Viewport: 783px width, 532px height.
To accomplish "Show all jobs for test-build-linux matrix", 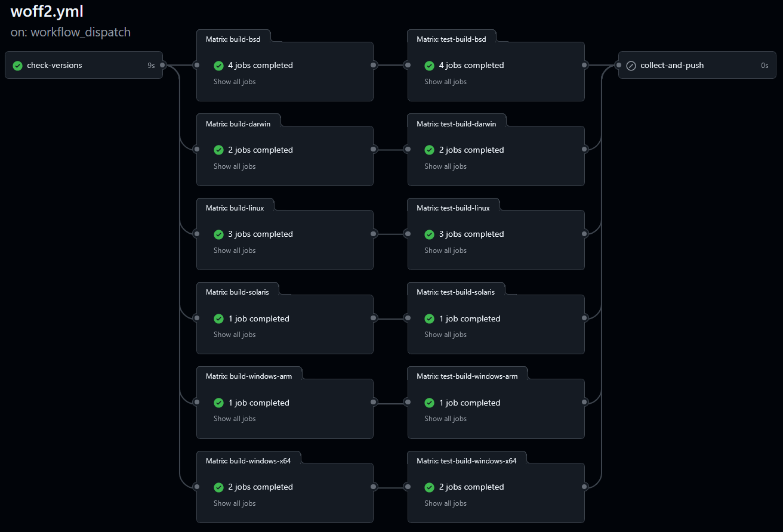I will [x=445, y=250].
